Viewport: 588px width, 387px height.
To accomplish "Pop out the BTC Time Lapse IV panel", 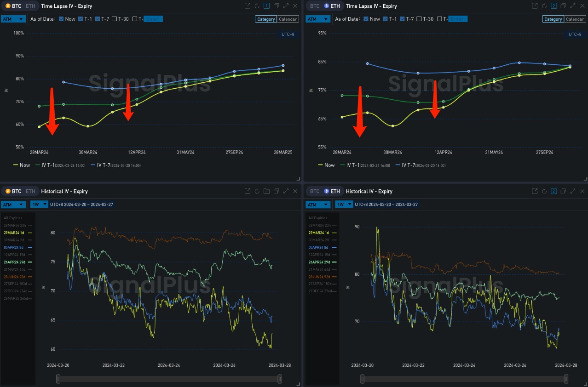I will click(x=248, y=6).
